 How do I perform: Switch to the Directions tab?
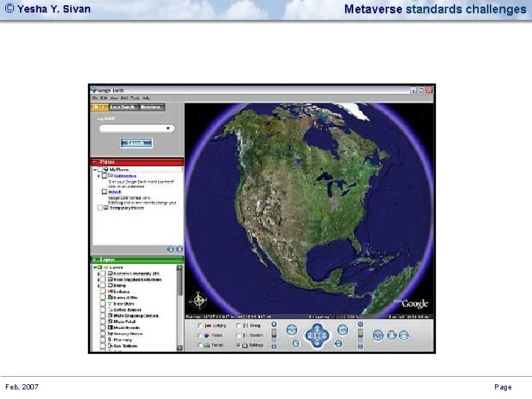[x=151, y=107]
